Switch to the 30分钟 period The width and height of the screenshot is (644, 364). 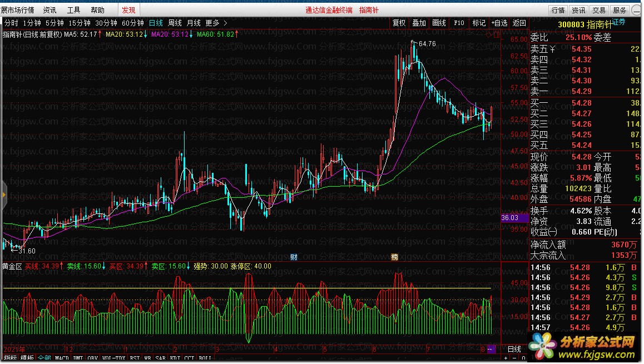[106, 23]
